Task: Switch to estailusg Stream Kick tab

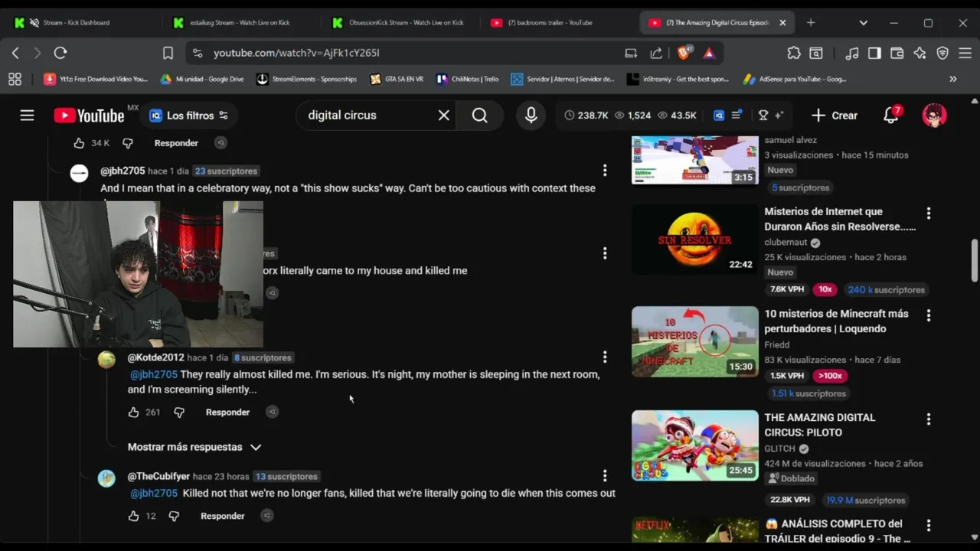Action: (x=240, y=23)
